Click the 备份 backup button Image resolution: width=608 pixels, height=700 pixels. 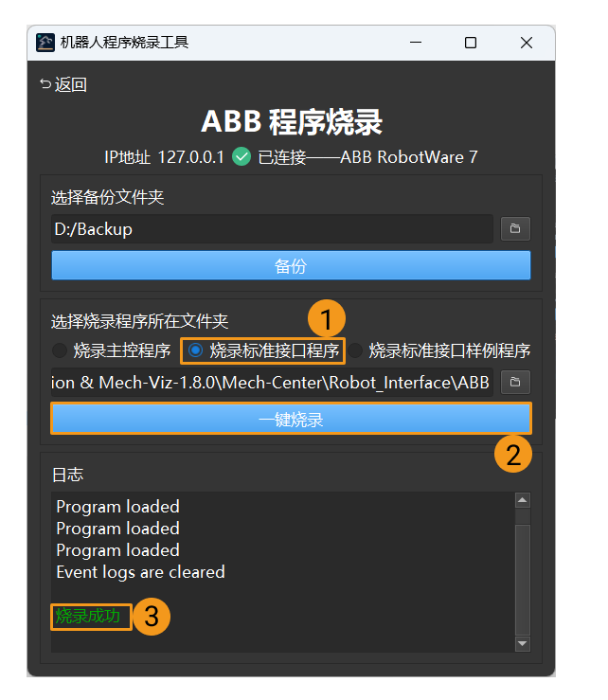(291, 265)
